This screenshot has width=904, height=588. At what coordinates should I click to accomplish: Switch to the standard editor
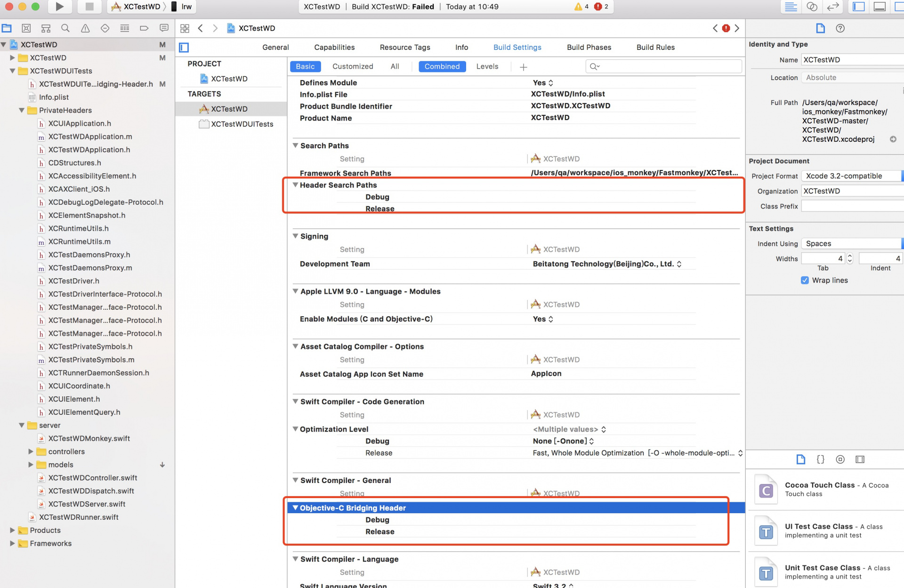(x=791, y=7)
